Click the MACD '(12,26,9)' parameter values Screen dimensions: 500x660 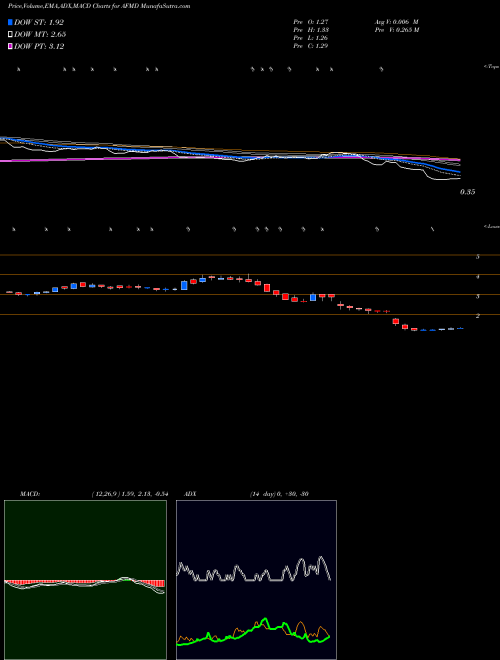[x=129, y=494]
